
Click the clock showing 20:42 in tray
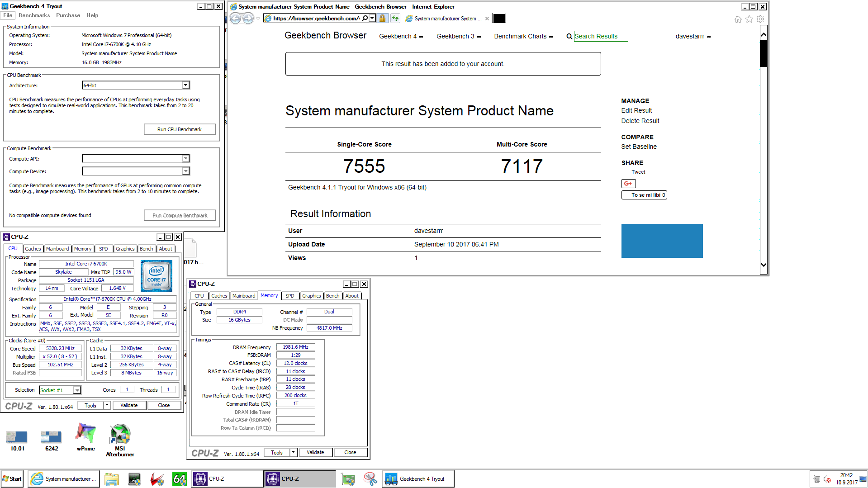tap(846, 476)
